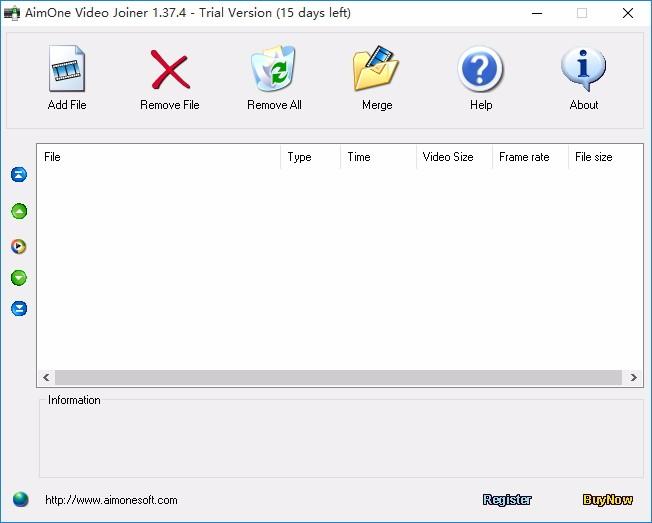652x523 pixels.
Task: Open the About info bubble icon
Action: click(583, 69)
